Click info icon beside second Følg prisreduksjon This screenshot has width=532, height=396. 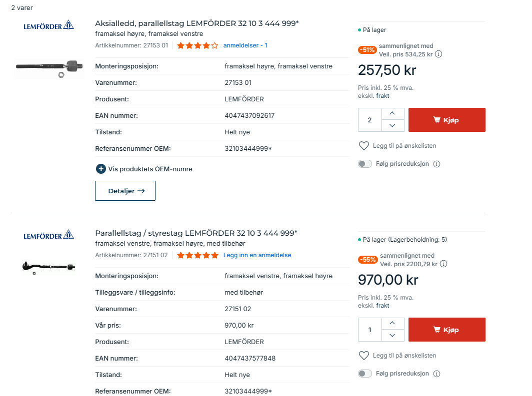coord(436,374)
